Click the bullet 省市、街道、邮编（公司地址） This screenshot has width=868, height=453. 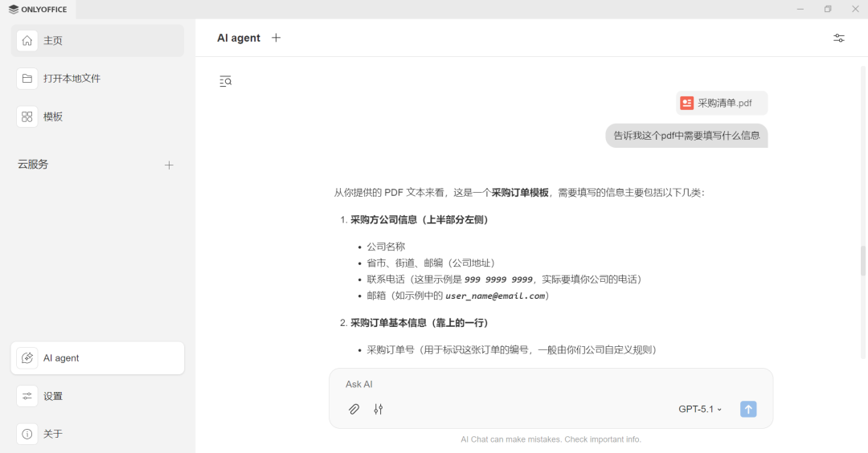433,263
